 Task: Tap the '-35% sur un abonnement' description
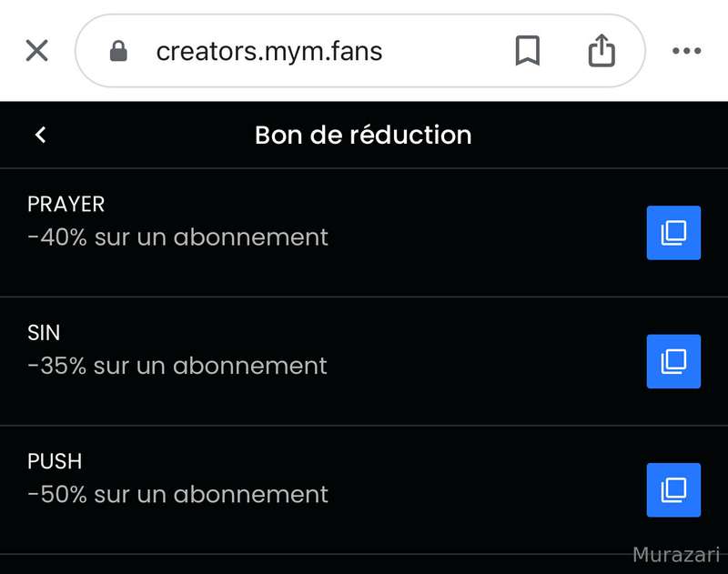[177, 366]
